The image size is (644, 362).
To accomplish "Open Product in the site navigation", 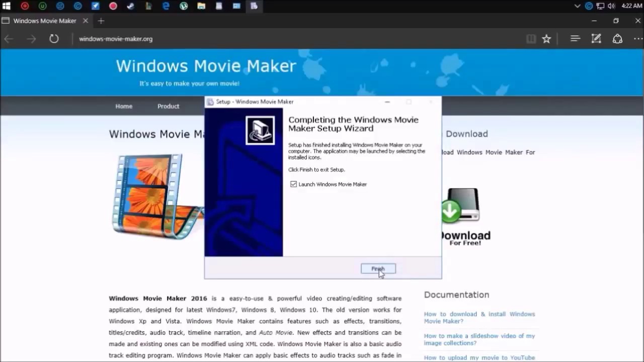I will tap(168, 106).
